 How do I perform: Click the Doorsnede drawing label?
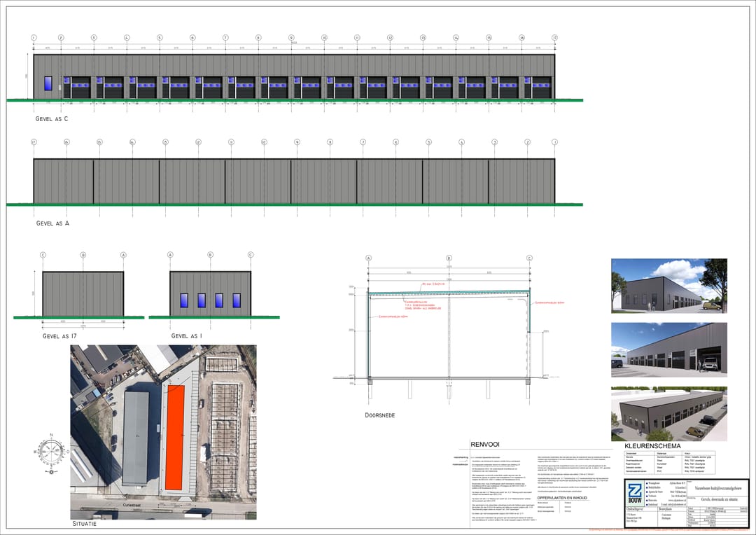(x=379, y=415)
